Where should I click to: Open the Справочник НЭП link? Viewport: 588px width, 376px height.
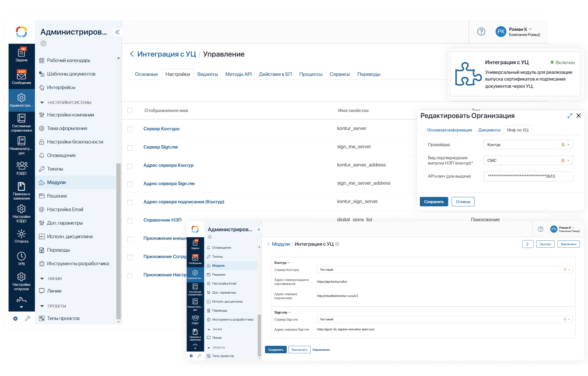click(x=162, y=220)
